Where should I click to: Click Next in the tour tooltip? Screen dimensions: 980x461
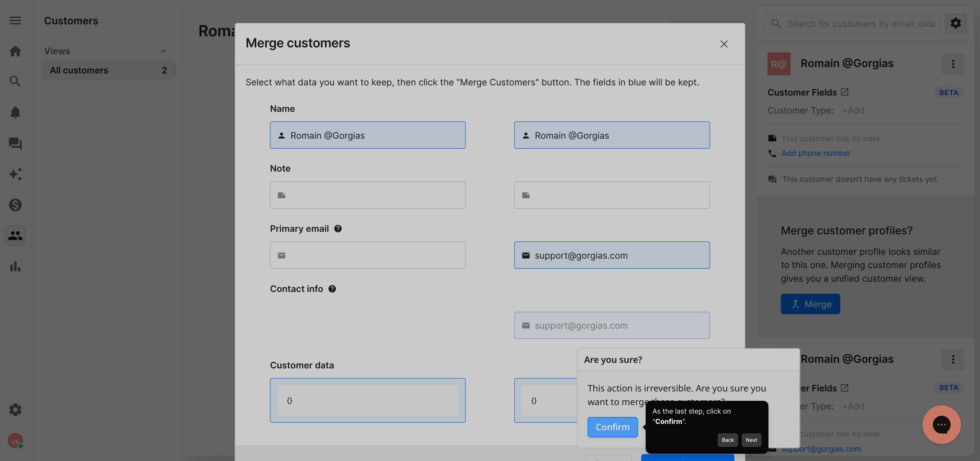click(x=751, y=440)
